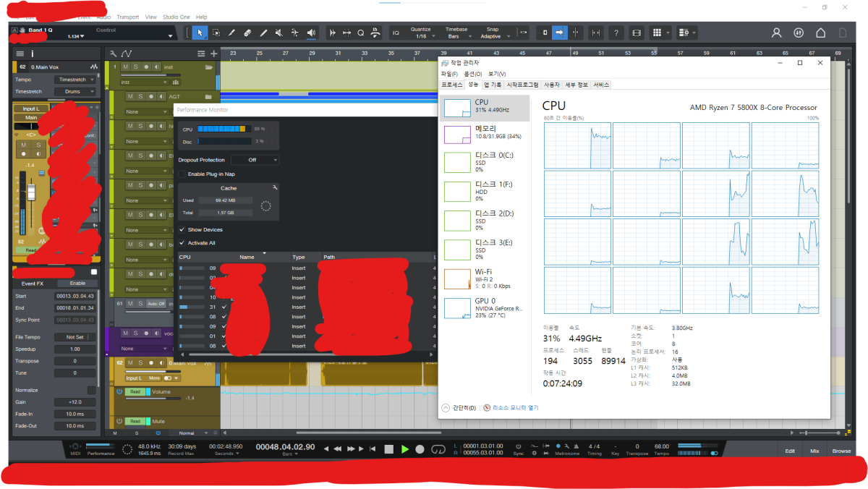Click the track wrench options icon
This screenshot has width=868, height=489.
pos(114,54)
